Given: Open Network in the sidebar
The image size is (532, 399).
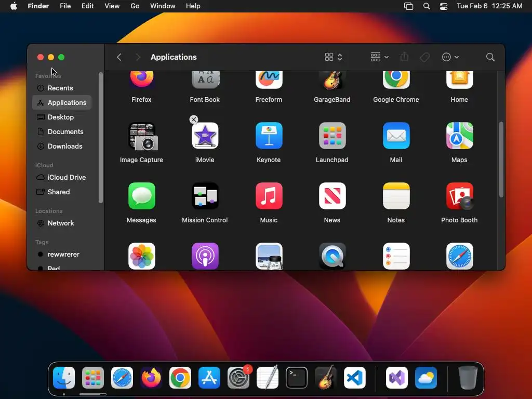Looking at the screenshot, I should (x=62, y=223).
